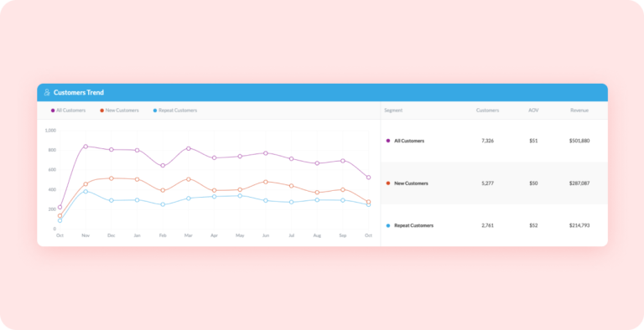Click All Customers data point for Feb

tap(163, 165)
